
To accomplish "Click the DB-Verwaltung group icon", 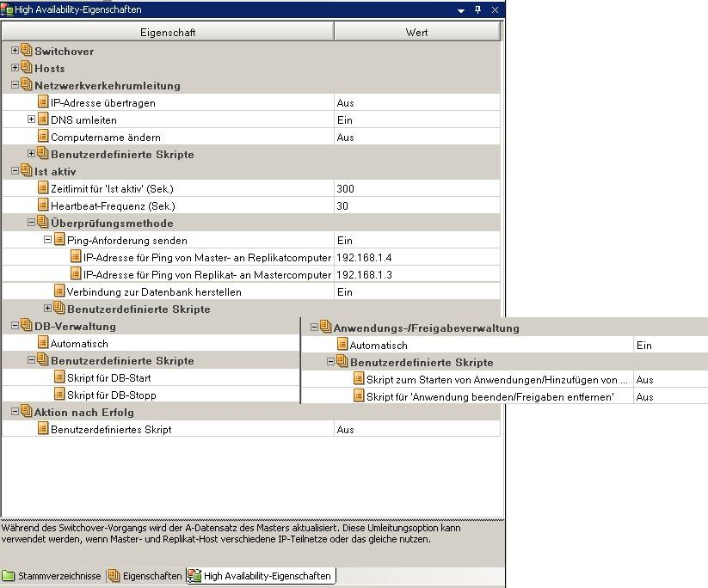I will click(27, 325).
